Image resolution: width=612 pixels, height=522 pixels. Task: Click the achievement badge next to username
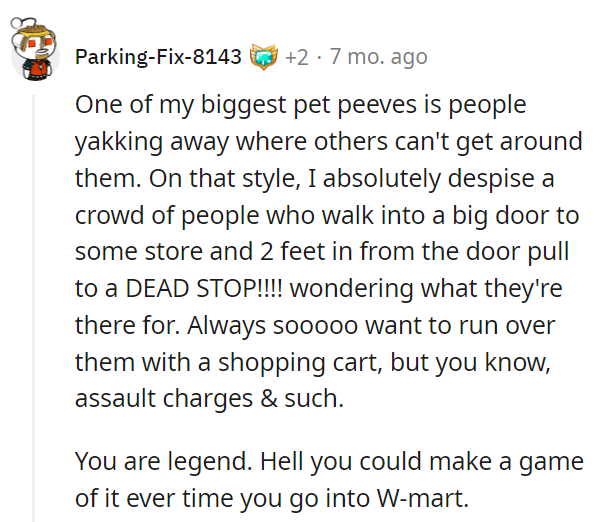tap(263, 57)
